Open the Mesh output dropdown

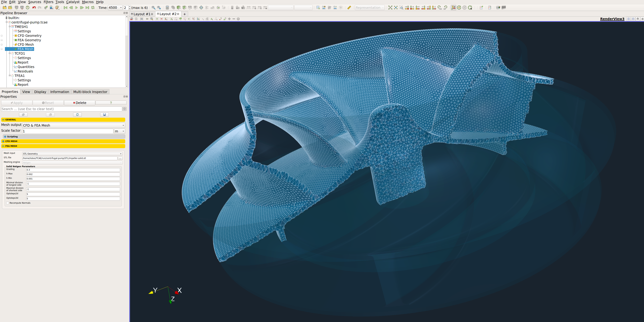pos(73,125)
